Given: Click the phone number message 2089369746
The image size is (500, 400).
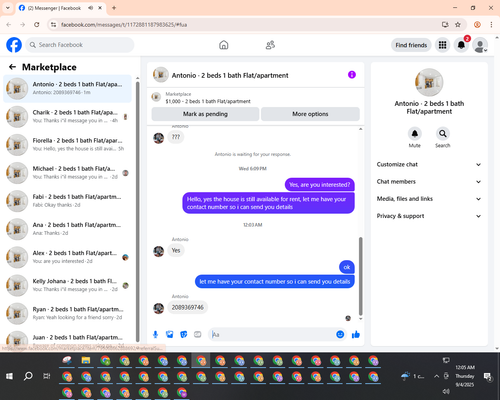Looking at the screenshot, I should (x=188, y=307).
